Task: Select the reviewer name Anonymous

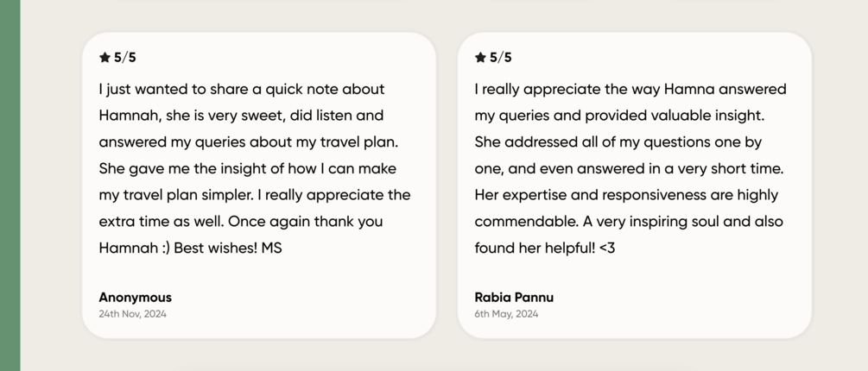Action: (x=135, y=297)
